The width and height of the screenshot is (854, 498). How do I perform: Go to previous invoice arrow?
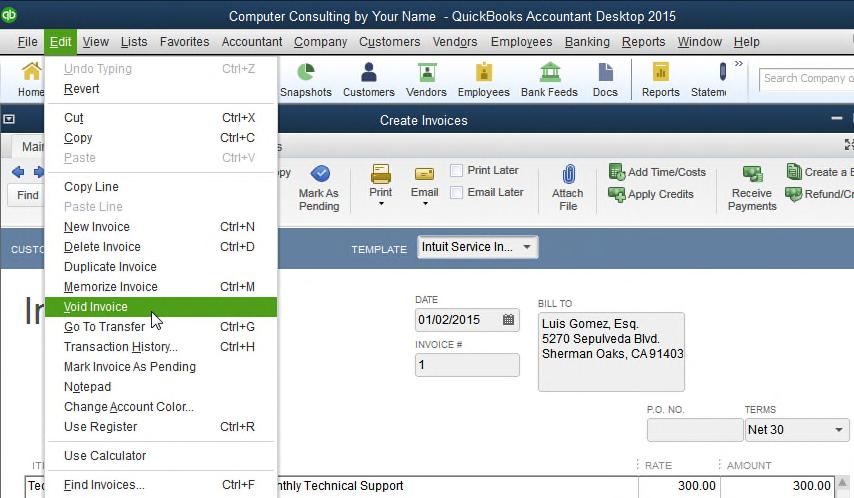18,172
